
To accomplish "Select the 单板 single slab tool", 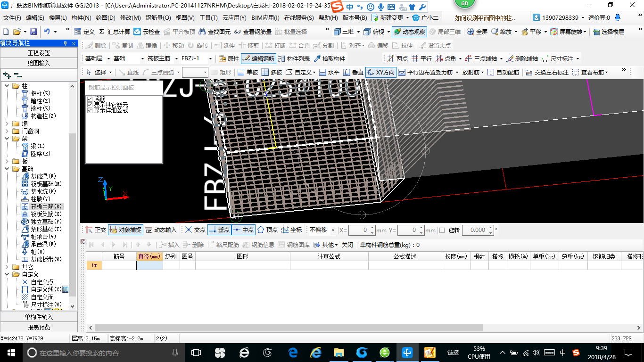I will 248,72.
